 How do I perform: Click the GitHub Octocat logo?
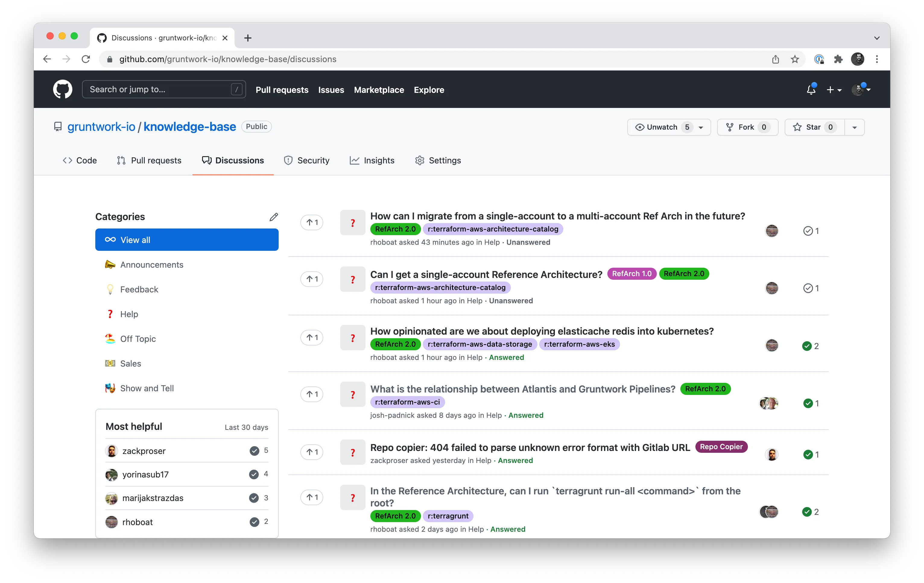[62, 89]
